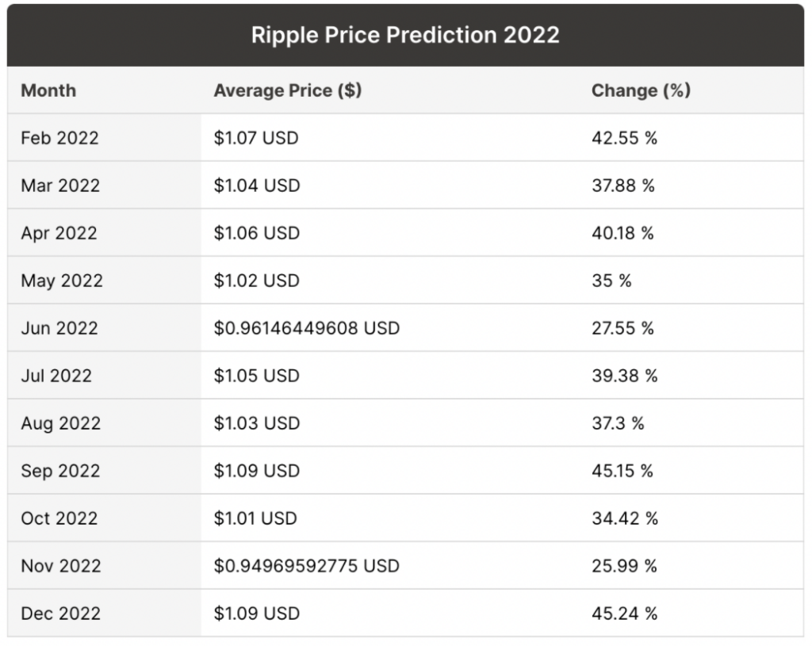Image resolution: width=812 pixels, height=646 pixels.
Task: Select the Jul 2022 row label
Action: [x=56, y=376]
